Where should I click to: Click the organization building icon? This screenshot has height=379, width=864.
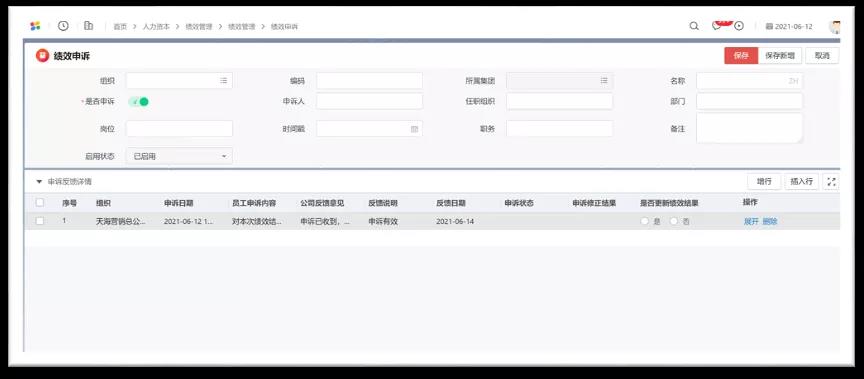click(x=88, y=26)
